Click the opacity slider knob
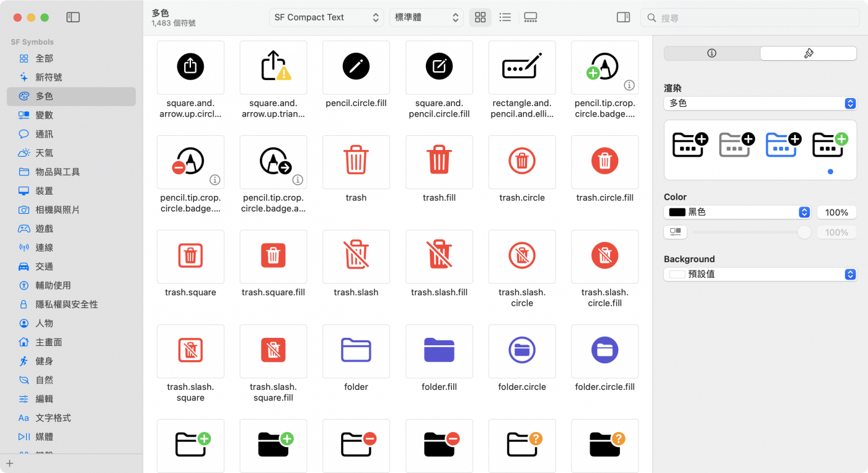 pyautogui.click(x=804, y=232)
